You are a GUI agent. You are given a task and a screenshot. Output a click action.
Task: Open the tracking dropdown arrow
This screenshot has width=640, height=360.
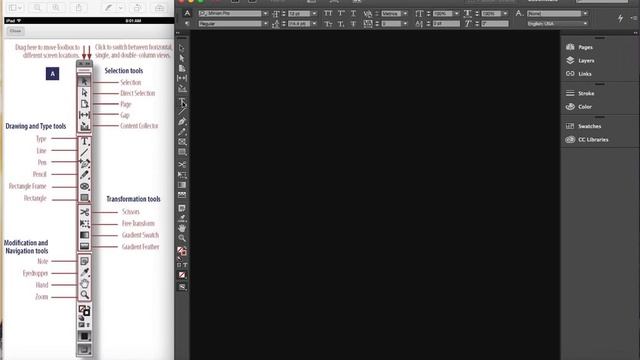click(x=405, y=24)
